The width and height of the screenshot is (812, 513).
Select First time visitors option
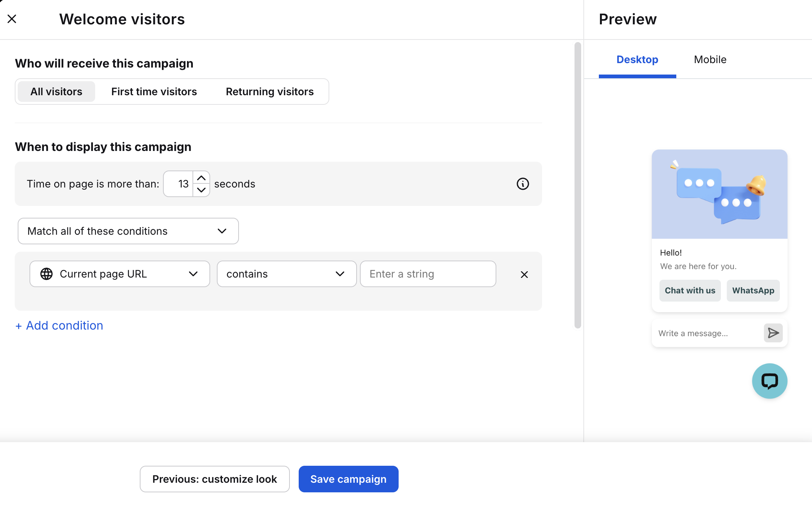[154, 92]
